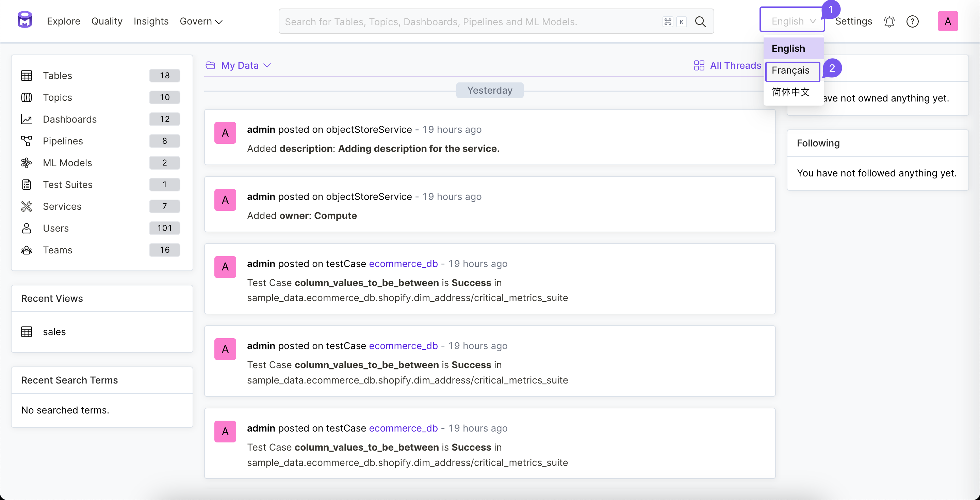
Task: Click the sales table icon in Recent Views
Action: click(27, 332)
